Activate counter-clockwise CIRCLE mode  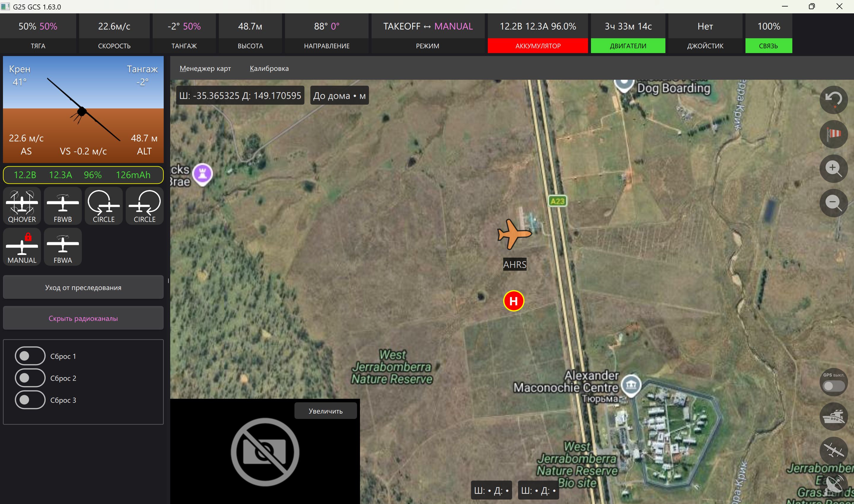[x=103, y=206]
